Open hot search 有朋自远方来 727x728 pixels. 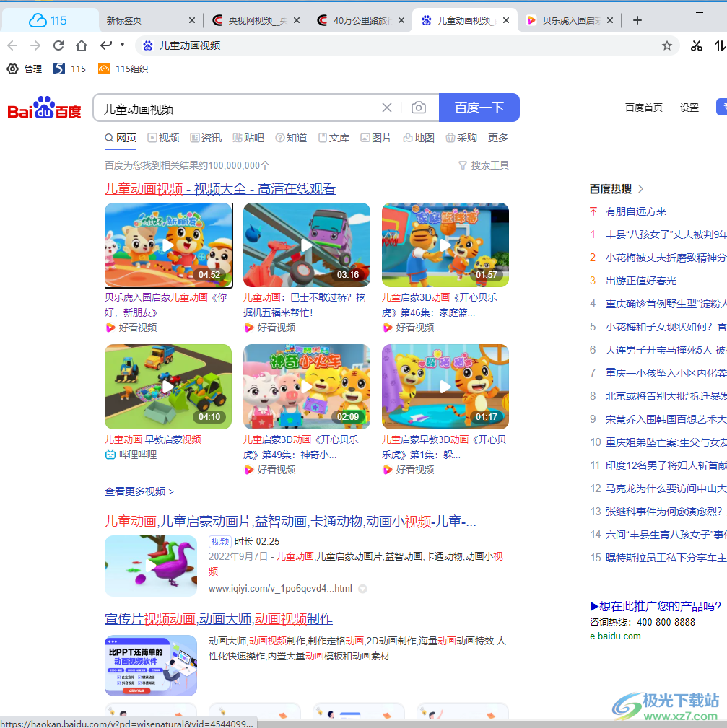[x=636, y=211]
